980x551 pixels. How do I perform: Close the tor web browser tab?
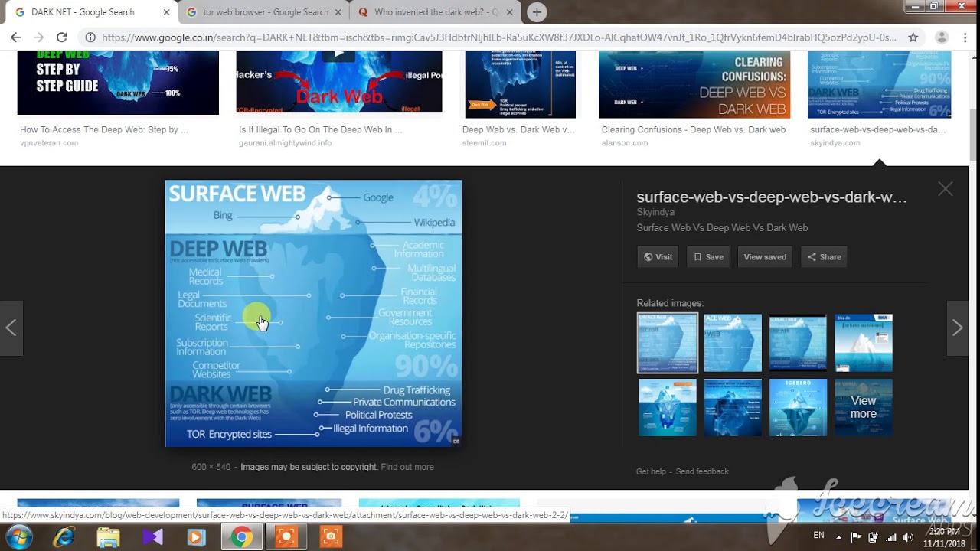click(x=338, y=12)
